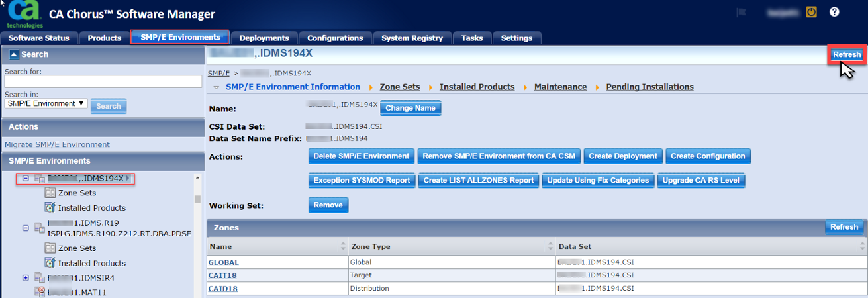Click the Search button
Image resolution: width=868 pixels, height=298 pixels.
(109, 106)
